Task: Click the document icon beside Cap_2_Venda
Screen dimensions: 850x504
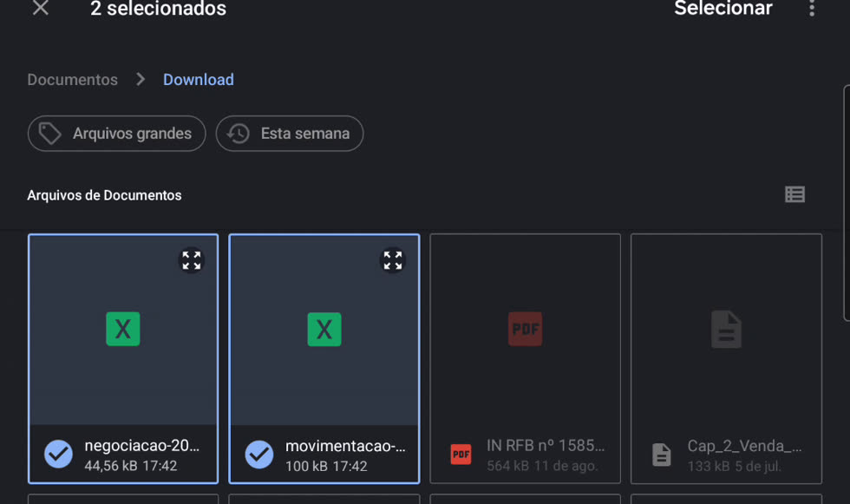Action: [661, 455]
